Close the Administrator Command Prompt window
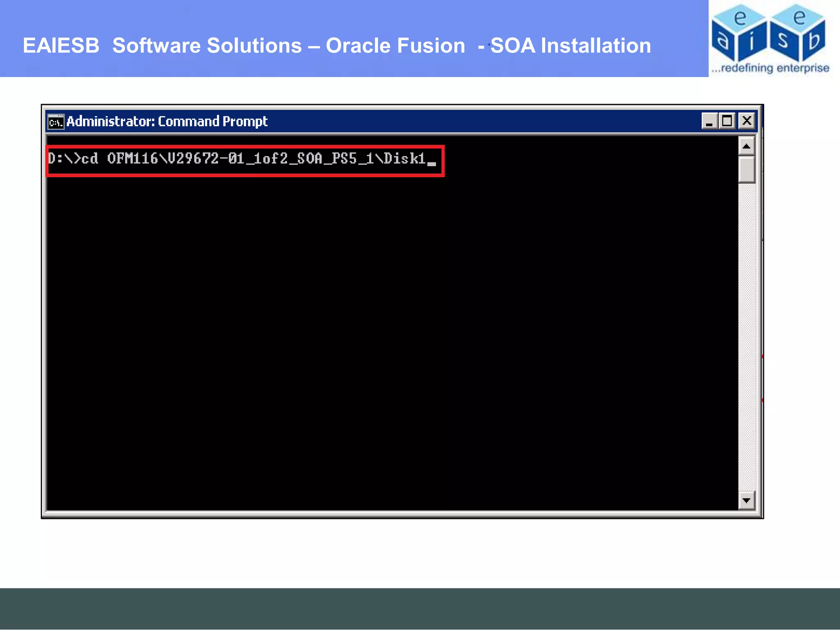840x630 pixels. coord(747,121)
